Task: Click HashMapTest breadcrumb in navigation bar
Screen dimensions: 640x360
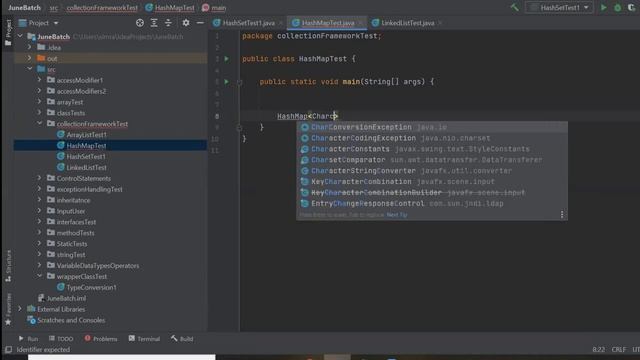Action: pyautogui.click(x=170, y=8)
